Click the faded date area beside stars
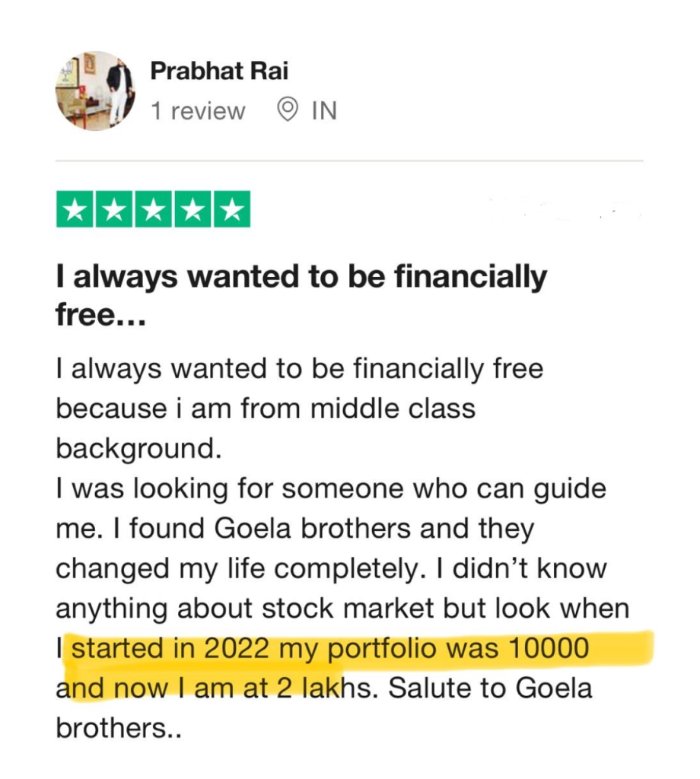 point(563,208)
